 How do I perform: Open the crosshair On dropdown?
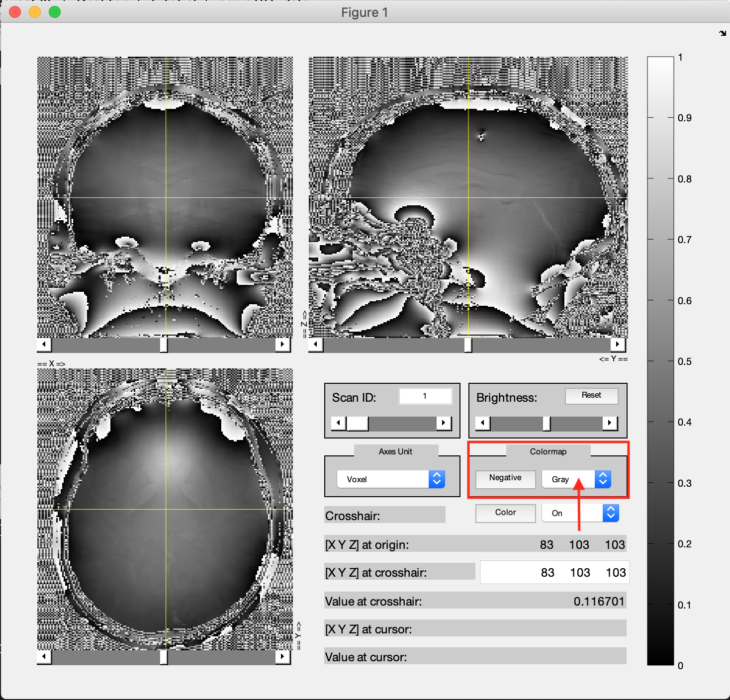tap(580, 513)
